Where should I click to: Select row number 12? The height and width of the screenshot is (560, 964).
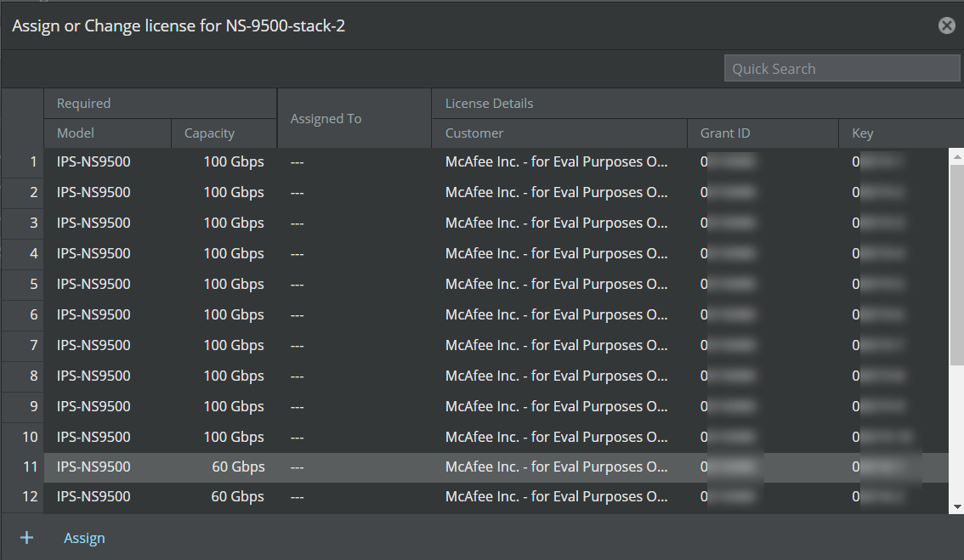pos(23,496)
